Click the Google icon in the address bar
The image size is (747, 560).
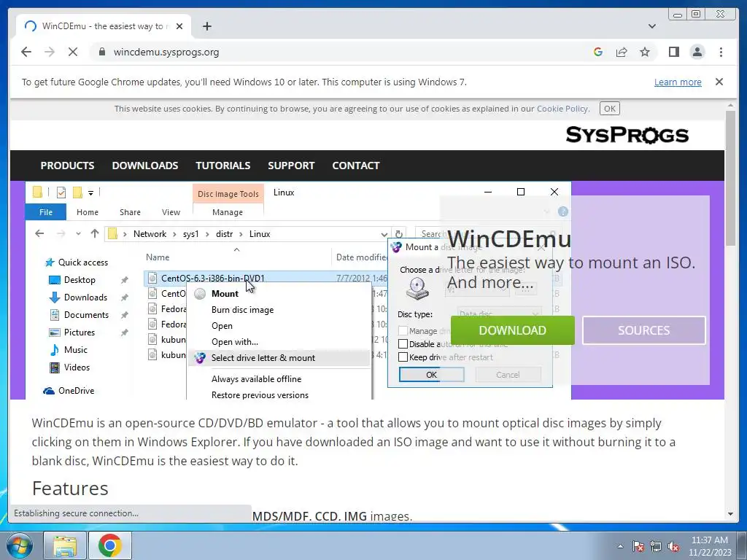coord(598,52)
